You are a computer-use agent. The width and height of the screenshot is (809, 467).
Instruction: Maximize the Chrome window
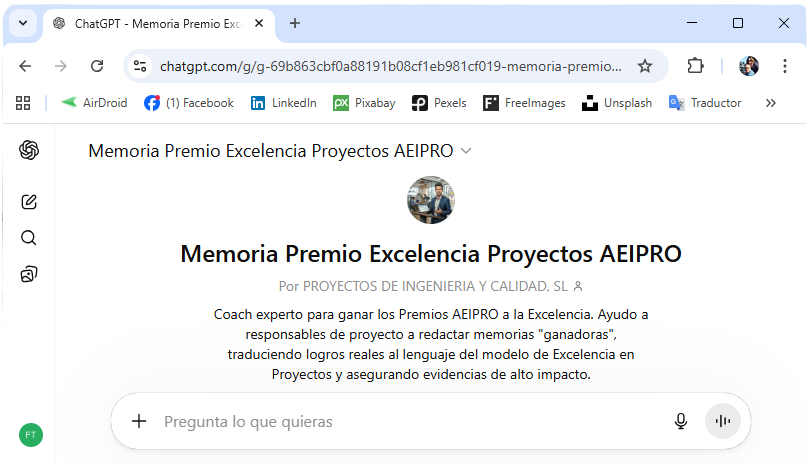pyautogui.click(x=738, y=23)
